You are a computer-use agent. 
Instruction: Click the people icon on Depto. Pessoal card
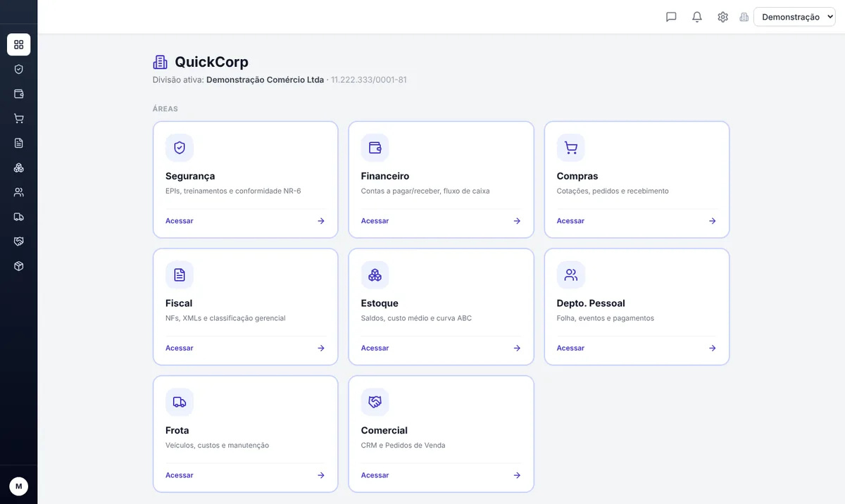pyautogui.click(x=571, y=275)
